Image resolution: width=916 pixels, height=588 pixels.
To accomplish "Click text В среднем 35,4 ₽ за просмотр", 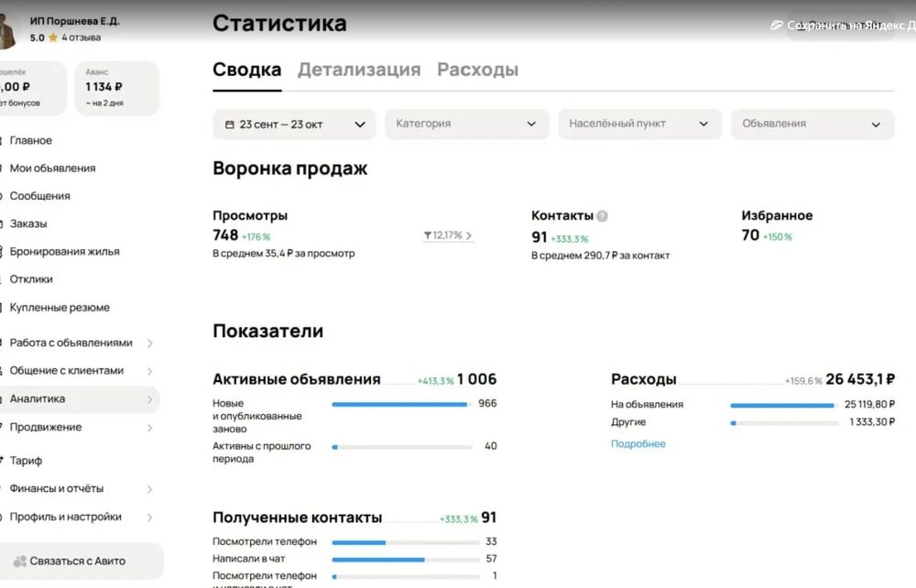I will [x=283, y=254].
